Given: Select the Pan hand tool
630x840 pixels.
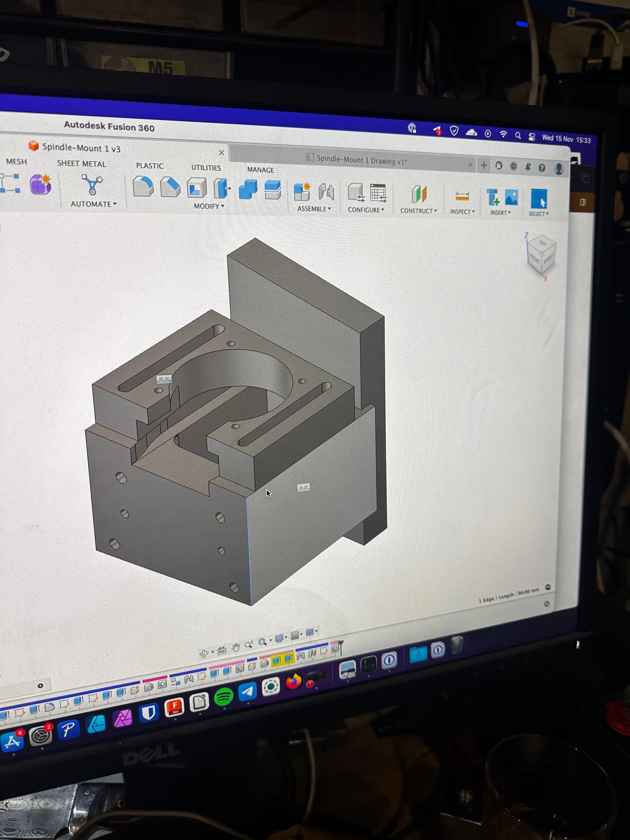Looking at the screenshot, I should click(236, 647).
